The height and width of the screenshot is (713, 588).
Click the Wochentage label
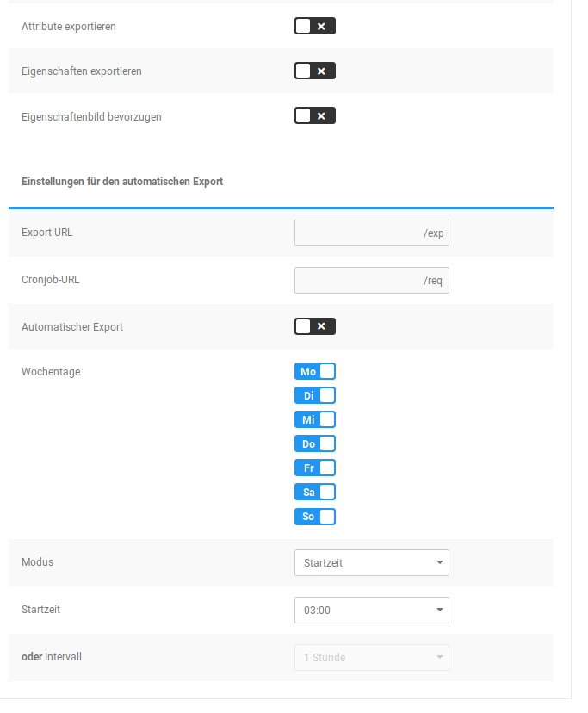pos(51,372)
